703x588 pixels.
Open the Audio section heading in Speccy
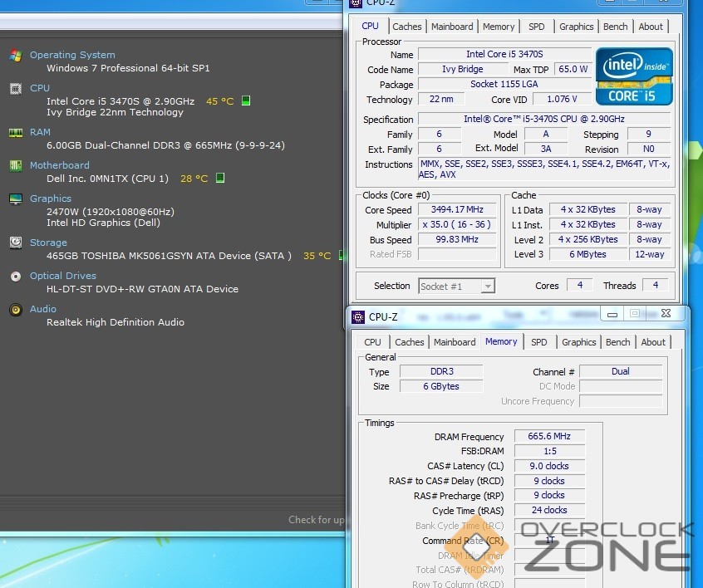click(x=43, y=309)
